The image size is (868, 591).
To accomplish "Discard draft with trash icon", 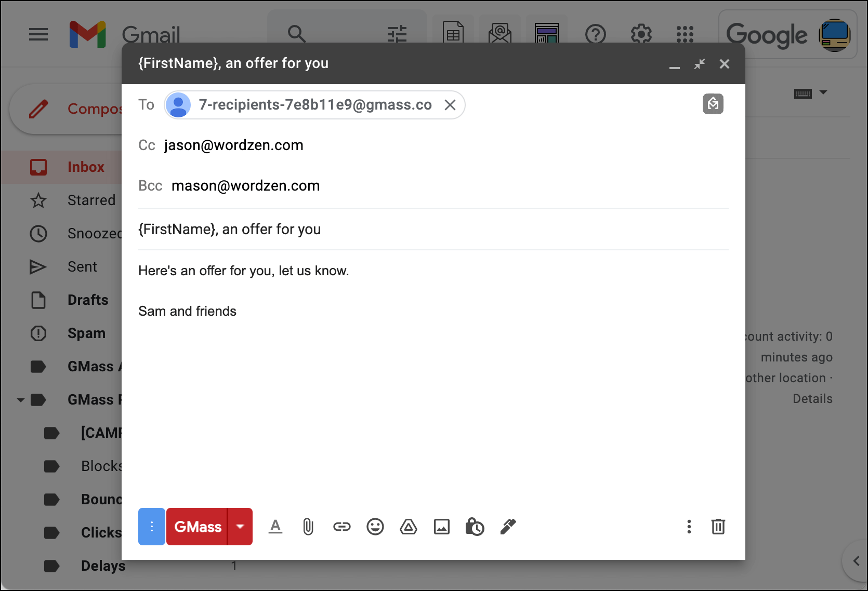I will [718, 527].
